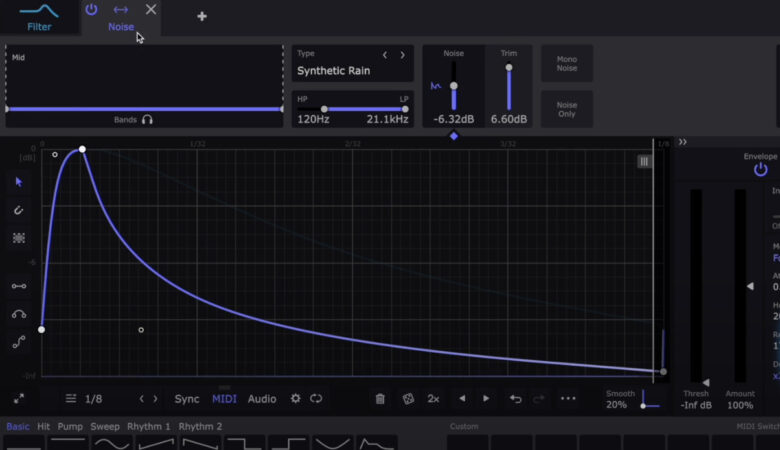Click the 21.1kHz LP value
This screenshot has height=450, width=780.
coord(387,119)
